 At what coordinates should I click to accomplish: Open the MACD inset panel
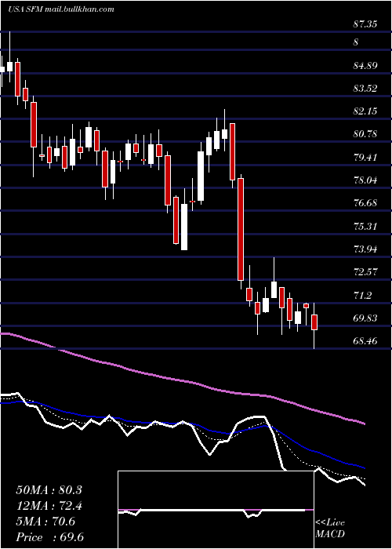216,510
